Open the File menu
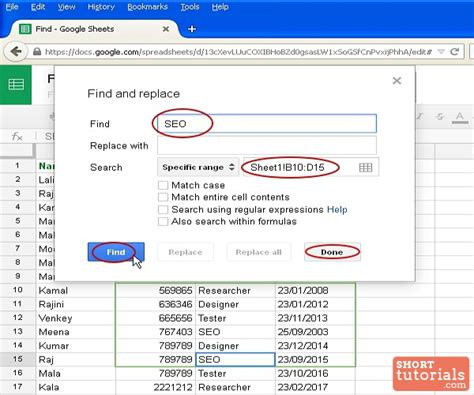The height and width of the screenshot is (395, 474). click(12, 7)
